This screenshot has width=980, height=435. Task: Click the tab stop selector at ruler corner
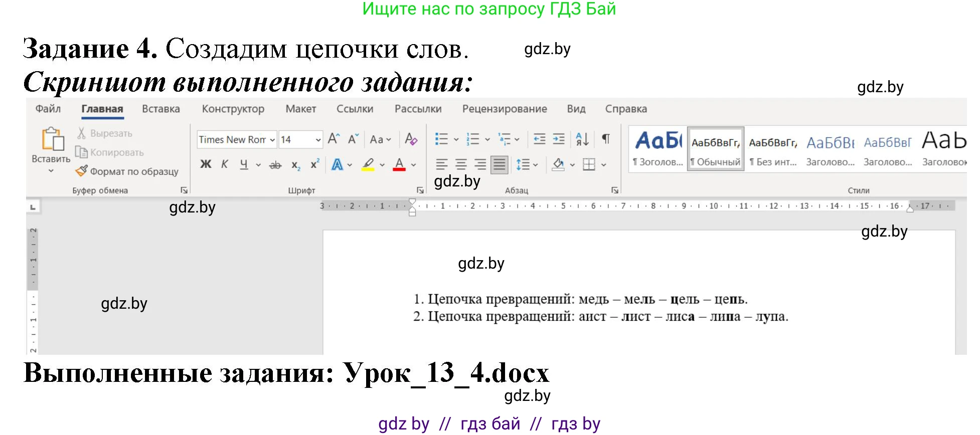coord(33,207)
